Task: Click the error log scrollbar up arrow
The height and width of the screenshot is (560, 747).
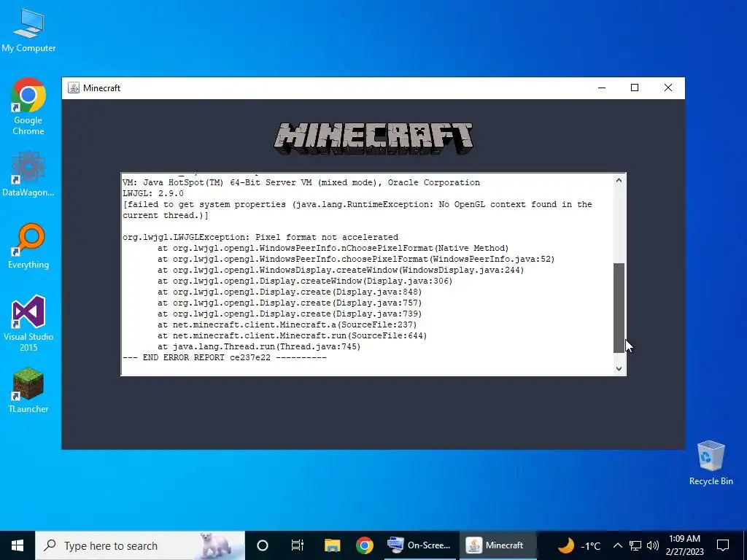Action: (619, 181)
